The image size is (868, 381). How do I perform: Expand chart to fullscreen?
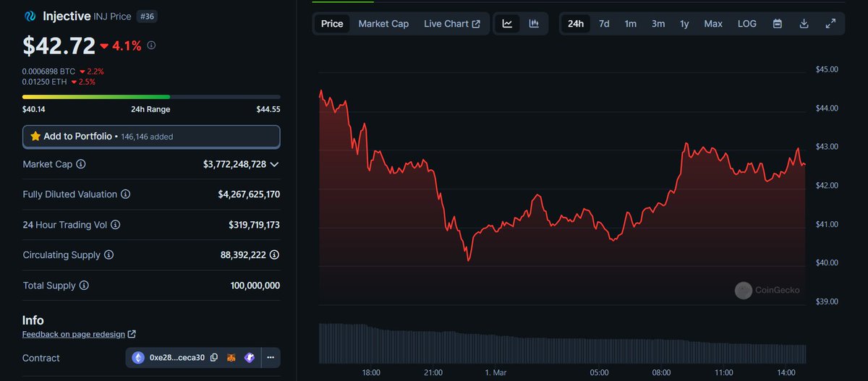click(x=830, y=24)
